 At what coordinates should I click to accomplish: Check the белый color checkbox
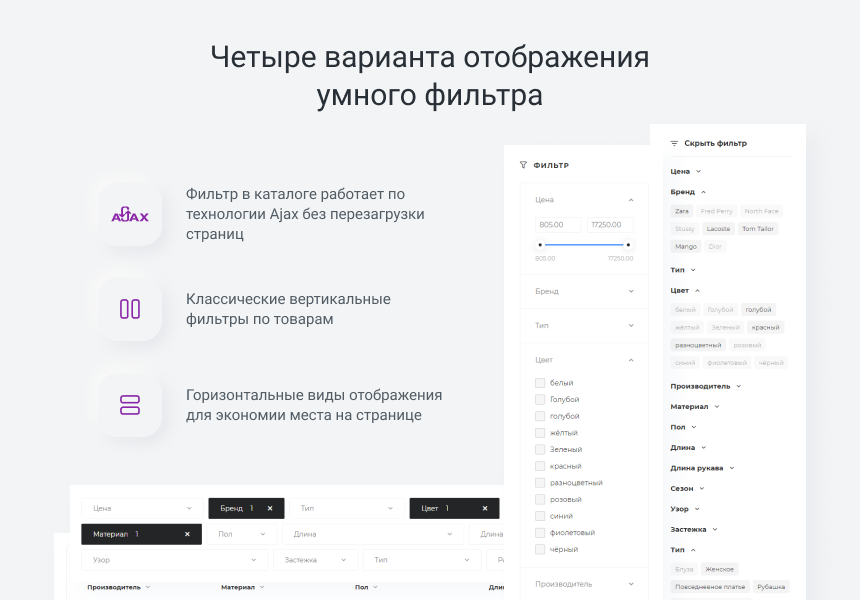(x=540, y=383)
